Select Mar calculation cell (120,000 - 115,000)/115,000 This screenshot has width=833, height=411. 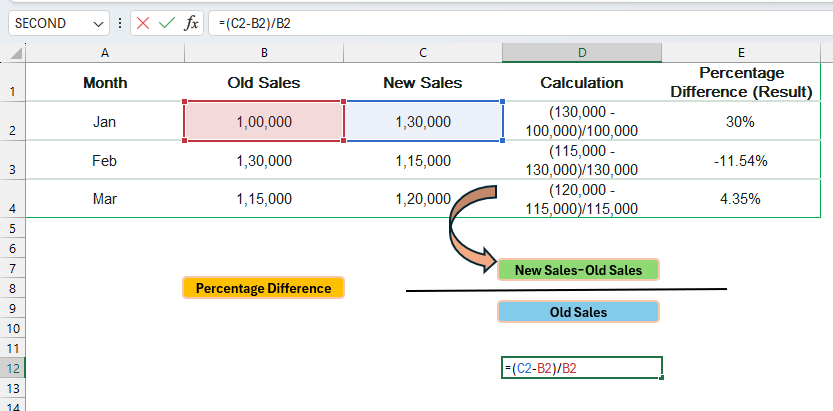[582, 199]
